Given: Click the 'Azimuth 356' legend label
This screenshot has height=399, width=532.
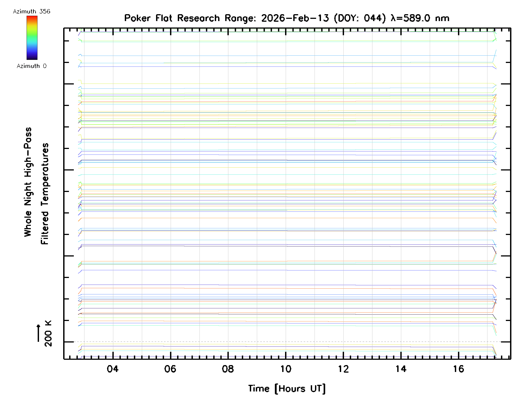Looking at the screenshot, I should point(31,11).
